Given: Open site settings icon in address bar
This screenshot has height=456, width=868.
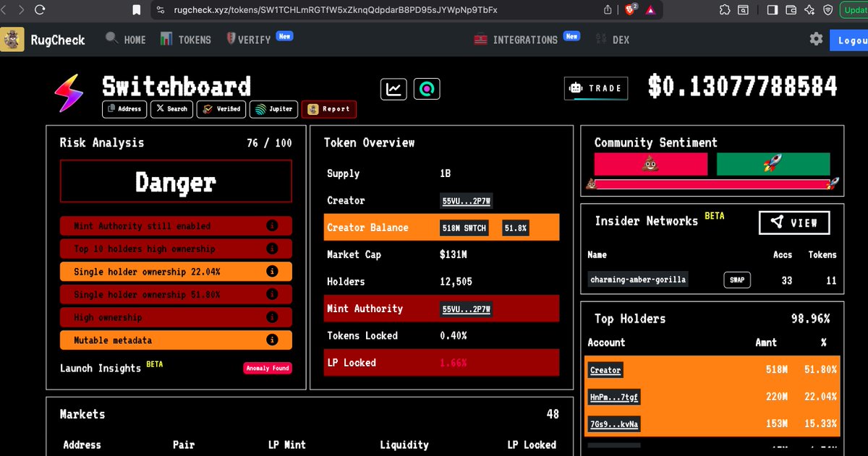Looking at the screenshot, I should [x=160, y=10].
